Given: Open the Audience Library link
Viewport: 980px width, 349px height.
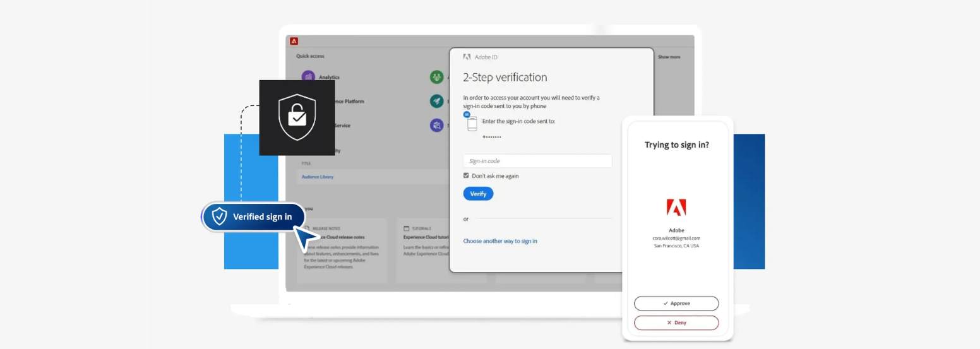Looking at the screenshot, I should [317, 177].
